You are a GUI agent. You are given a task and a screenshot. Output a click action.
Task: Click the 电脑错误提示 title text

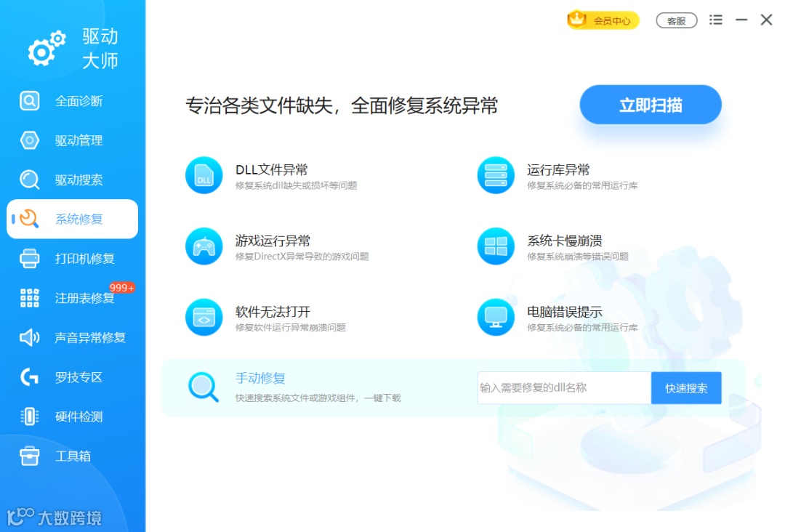(x=564, y=312)
